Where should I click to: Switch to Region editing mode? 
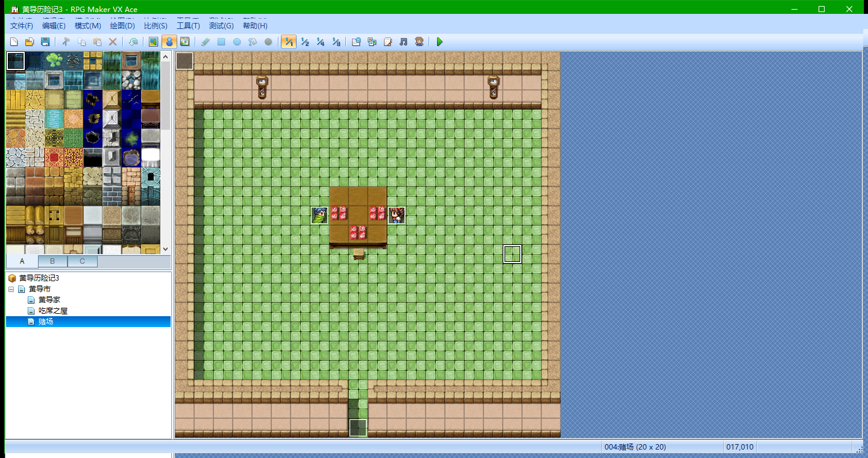click(x=184, y=42)
